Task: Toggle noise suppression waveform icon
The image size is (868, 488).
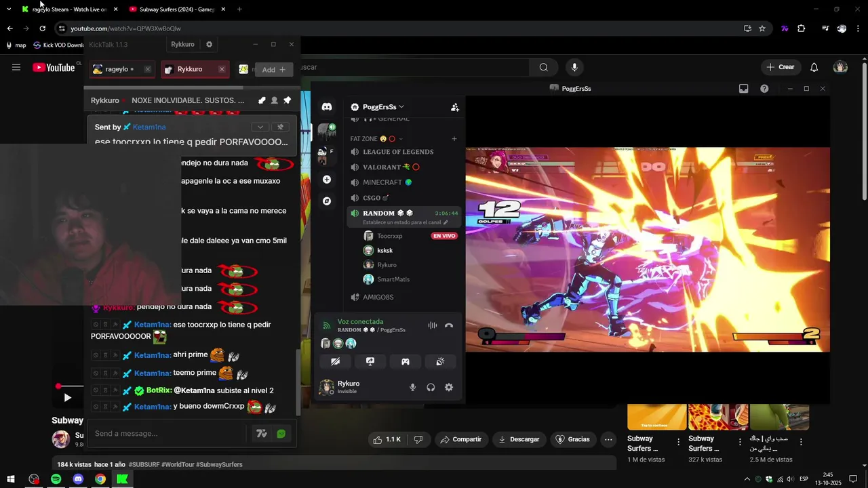Action: click(433, 325)
